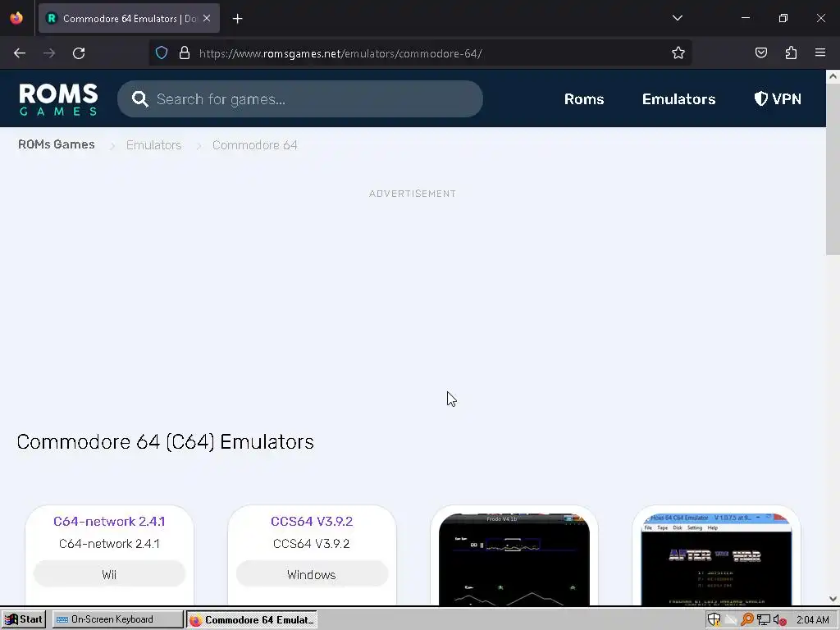Click the magnifier tray icon
Image resolution: width=840 pixels, height=630 pixels.
coord(746,620)
